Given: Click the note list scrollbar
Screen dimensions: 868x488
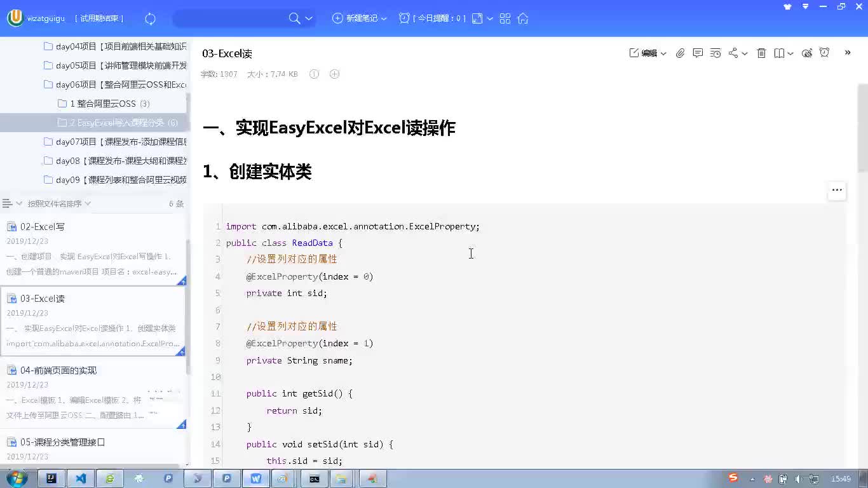Looking at the screenshot, I should pyautogui.click(x=188, y=306).
